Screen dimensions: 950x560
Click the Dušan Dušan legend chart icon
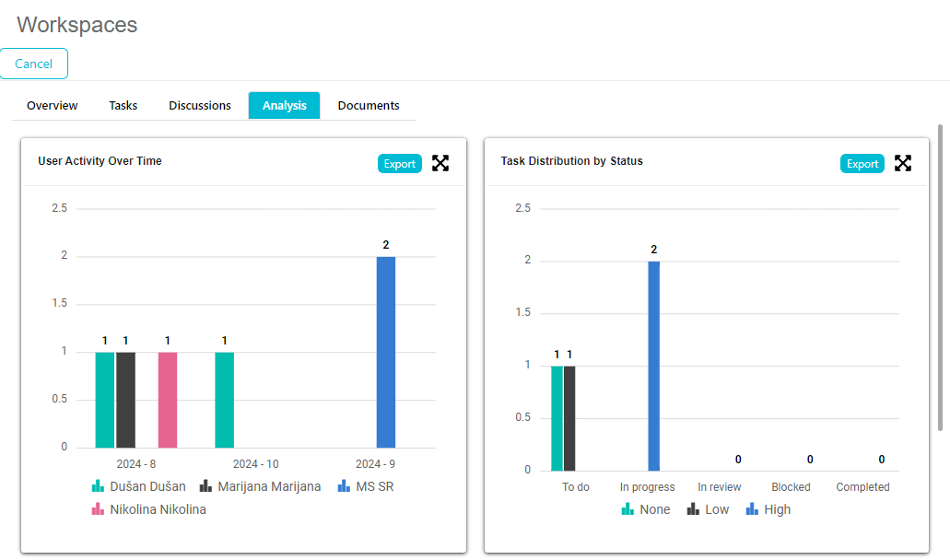[98, 486]
